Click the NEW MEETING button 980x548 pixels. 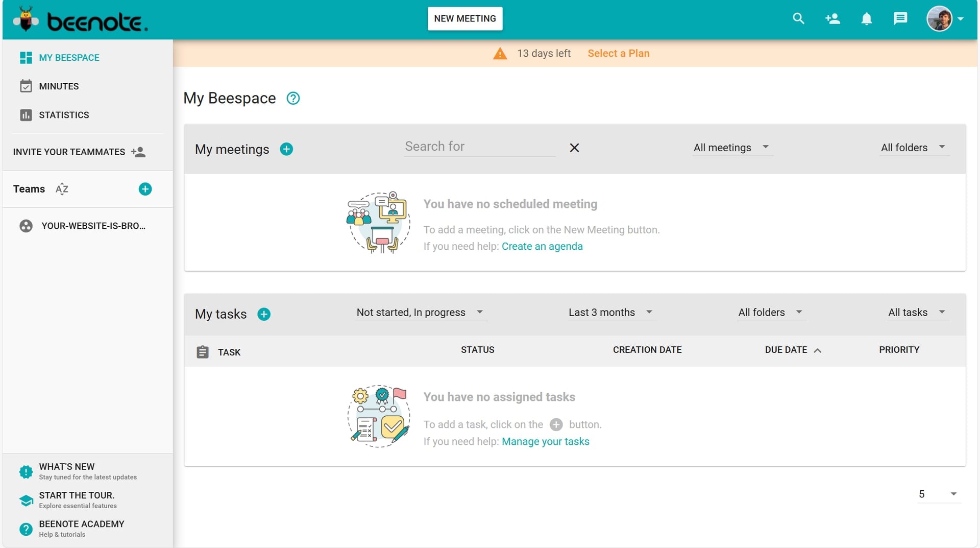pos(465,18)
